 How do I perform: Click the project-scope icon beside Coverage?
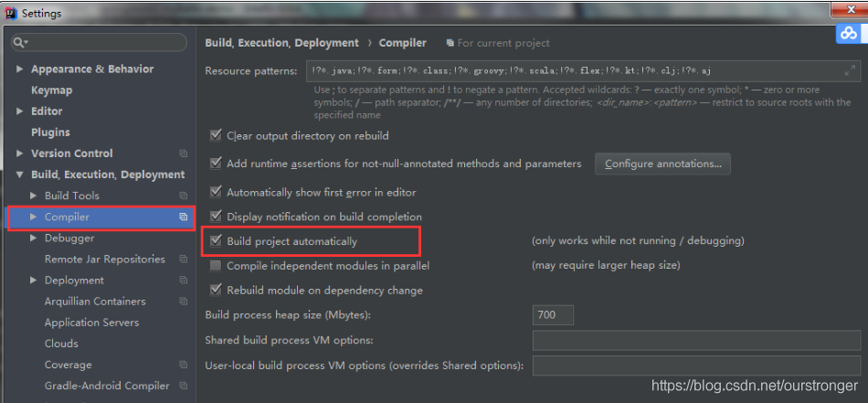pos(184,365)
